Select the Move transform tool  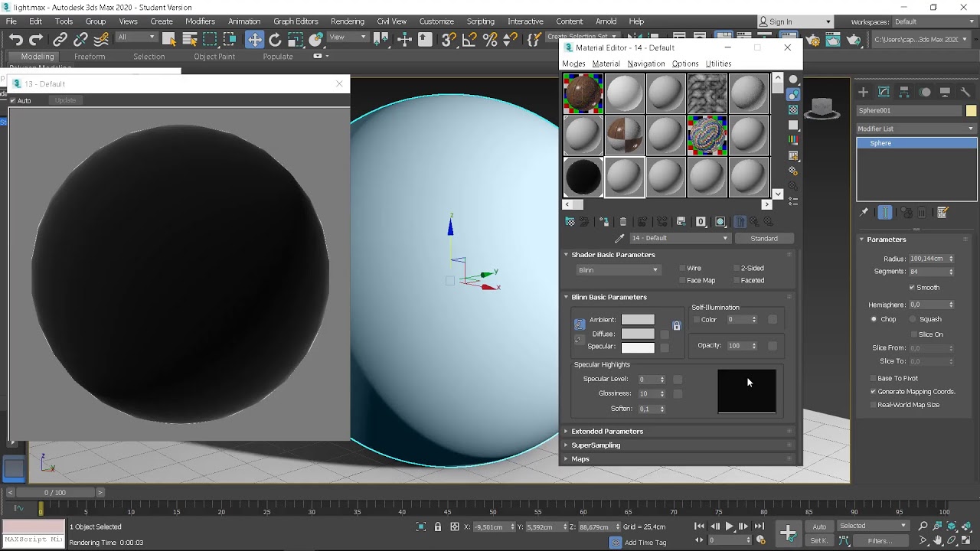pos(254,40)
